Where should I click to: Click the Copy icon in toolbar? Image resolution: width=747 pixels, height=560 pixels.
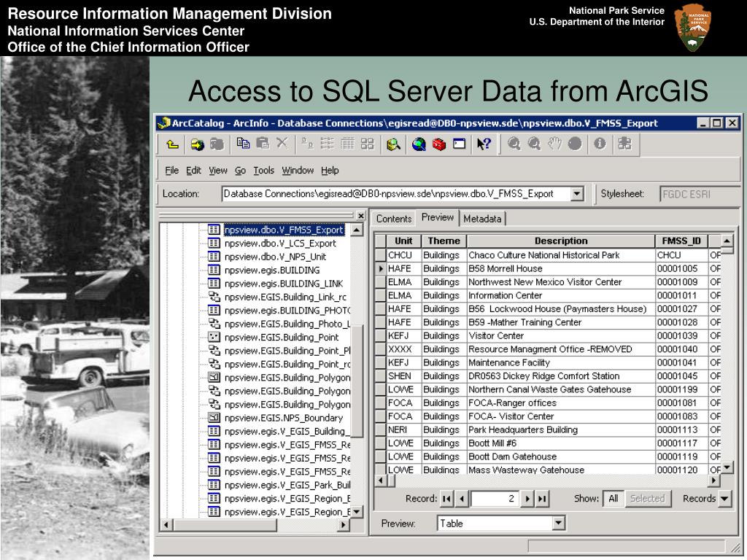point(244,144)
